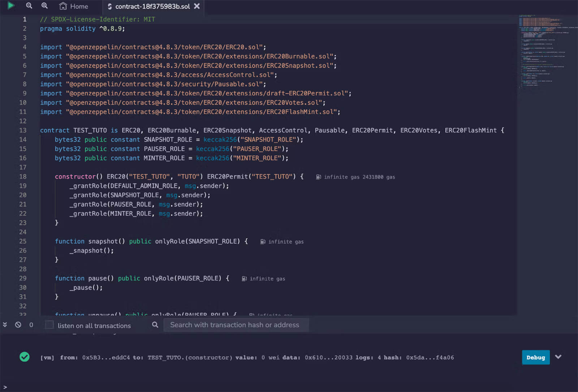Enable listen on all transactions
Viewport: 578px width, 392px height.
[x=49, y=325]
